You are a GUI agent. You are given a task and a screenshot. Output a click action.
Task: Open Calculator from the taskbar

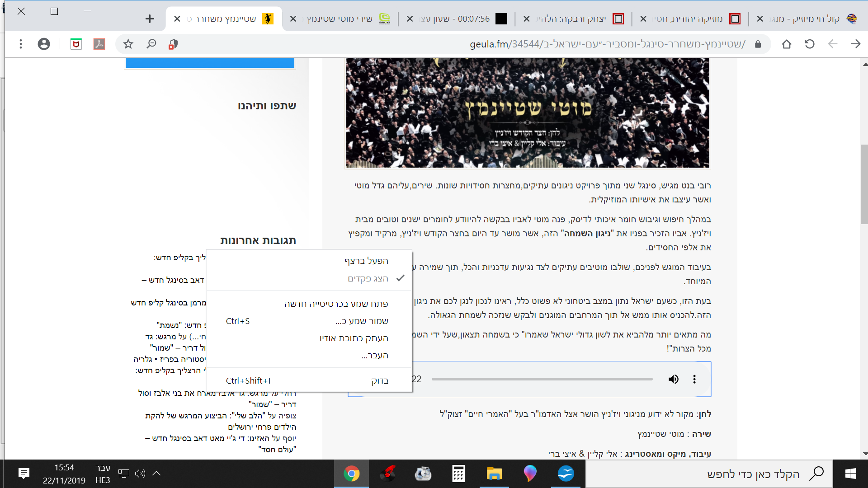tap(458, 474)
